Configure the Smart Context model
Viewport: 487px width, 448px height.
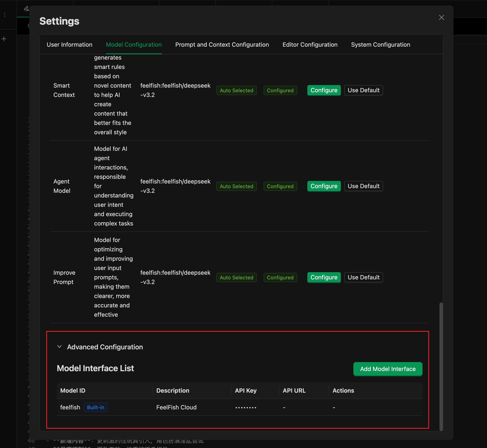point(324,90)
